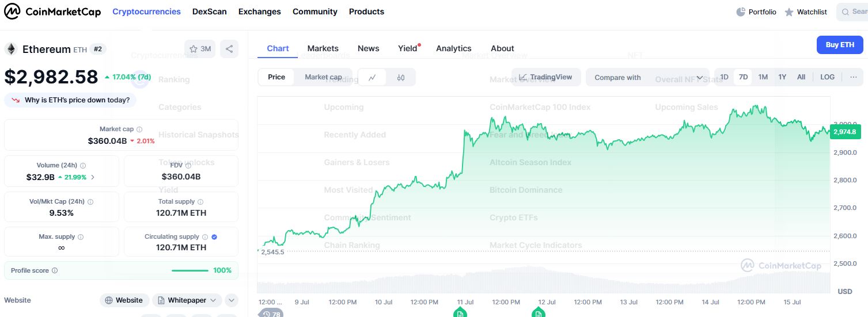Switch to the Markets tab
The width and height of the screenshot is (868, 317).
(x=323, y=48)
